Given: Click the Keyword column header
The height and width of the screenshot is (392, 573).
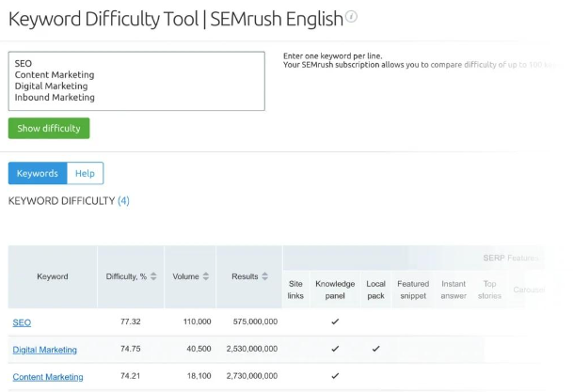Looking at the screenshot, I should click(x=53, y=276).
